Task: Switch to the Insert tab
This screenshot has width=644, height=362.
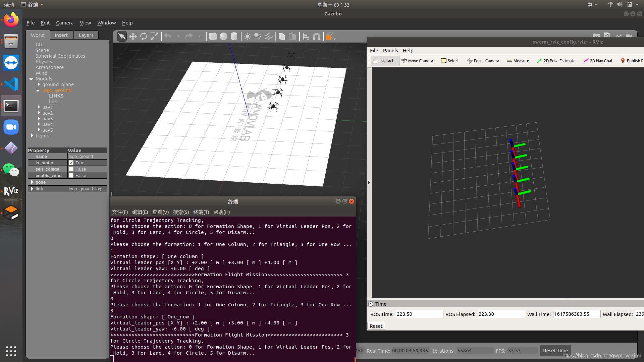Action: tap(61, 35)
